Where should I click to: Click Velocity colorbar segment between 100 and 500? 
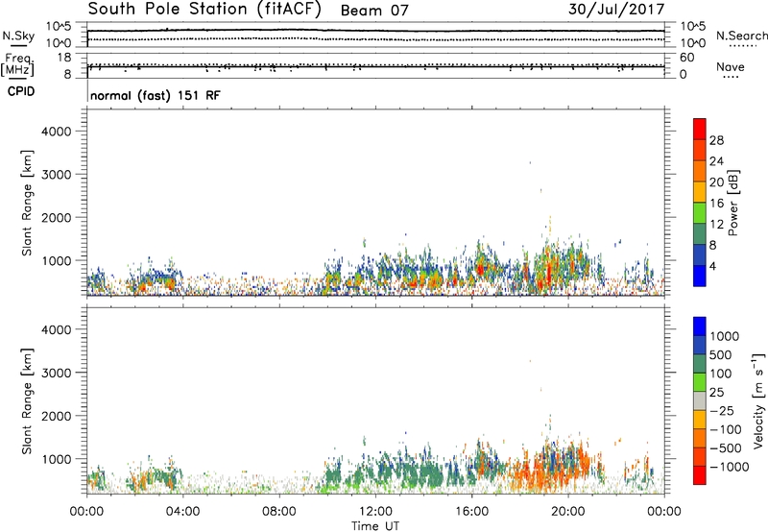pyautogui.click(x=700, y=364)
